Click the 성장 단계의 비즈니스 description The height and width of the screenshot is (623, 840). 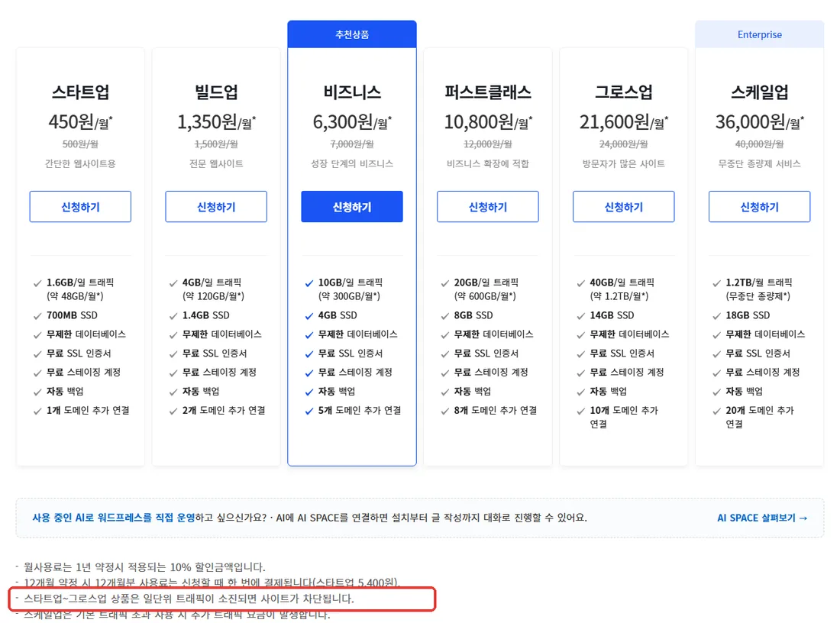pos(352,163)
